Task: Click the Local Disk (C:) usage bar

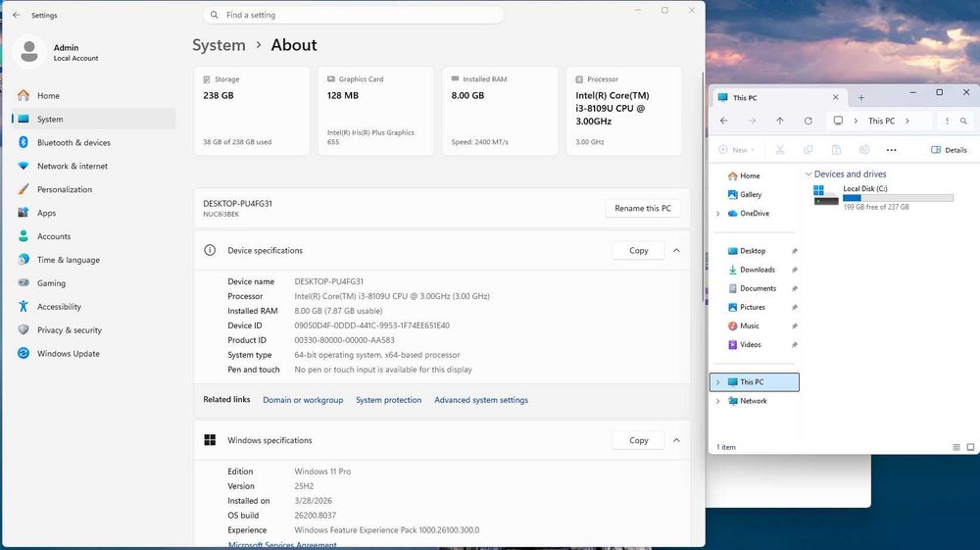Action: (x=898, y=198)
